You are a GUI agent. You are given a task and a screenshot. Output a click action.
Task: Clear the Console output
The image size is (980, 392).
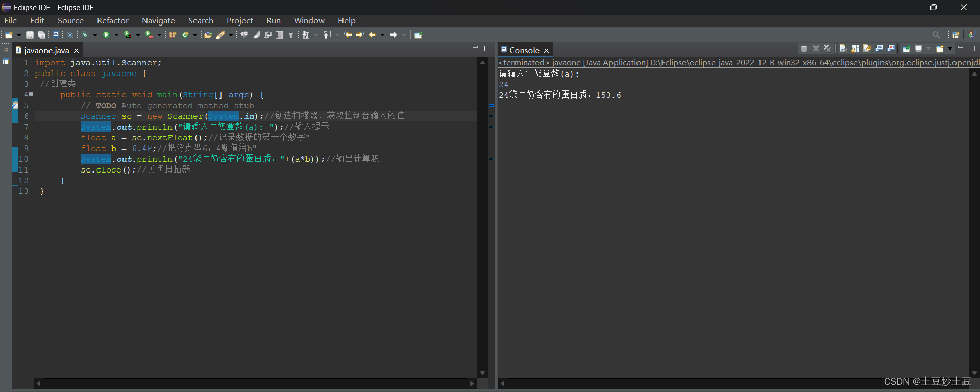click(x=843, y=48)
